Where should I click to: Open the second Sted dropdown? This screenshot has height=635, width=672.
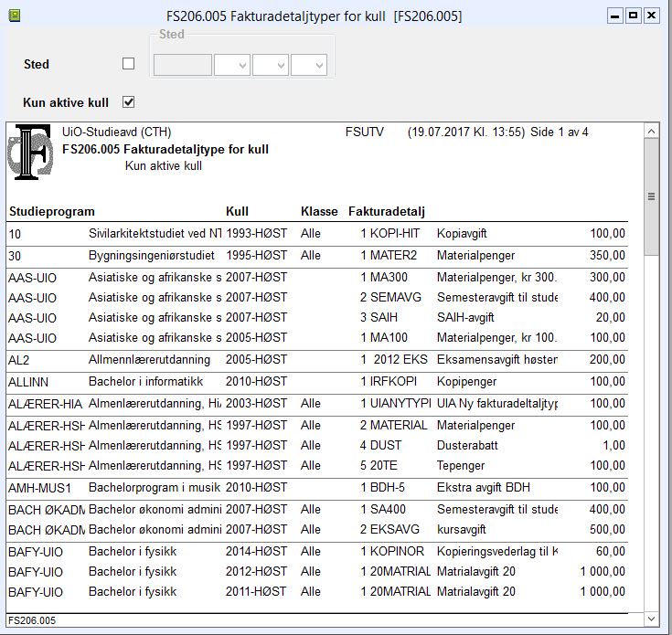pyautogui.click(x=271, y=65)
